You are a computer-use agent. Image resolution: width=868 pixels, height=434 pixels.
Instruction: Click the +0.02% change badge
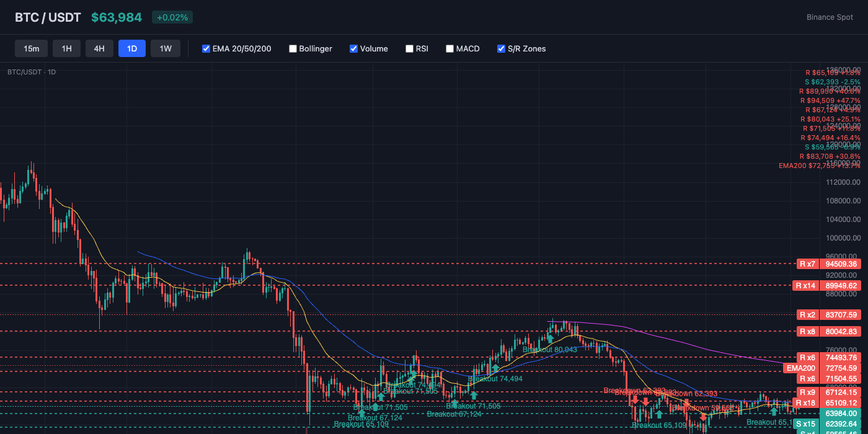click(x=172, y=17)
